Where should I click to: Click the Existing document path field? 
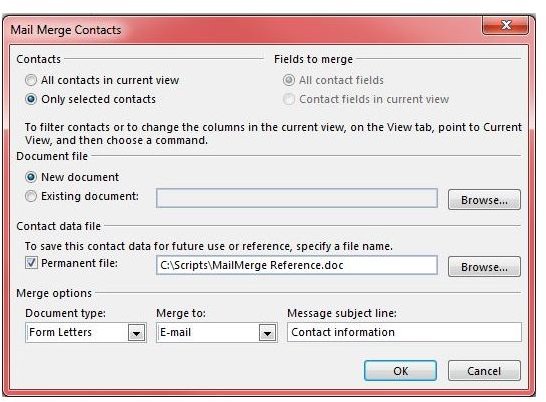[297, 198]
